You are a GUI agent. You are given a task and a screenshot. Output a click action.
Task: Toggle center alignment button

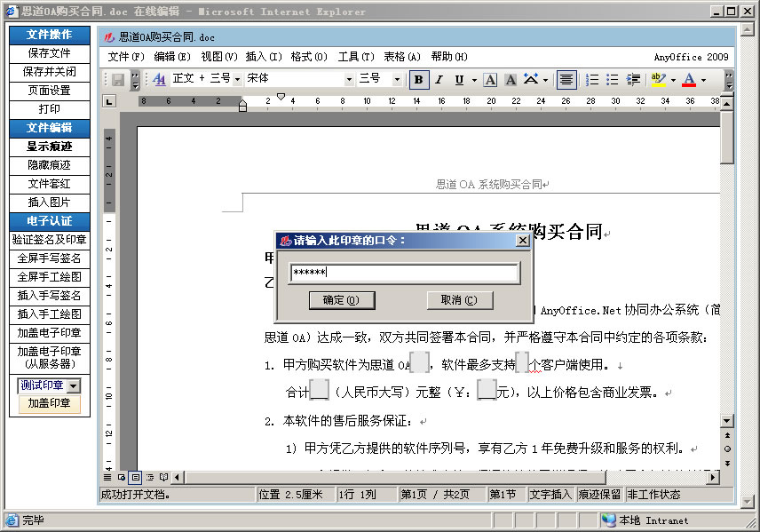pyautogui.click(x=566, y=80)
